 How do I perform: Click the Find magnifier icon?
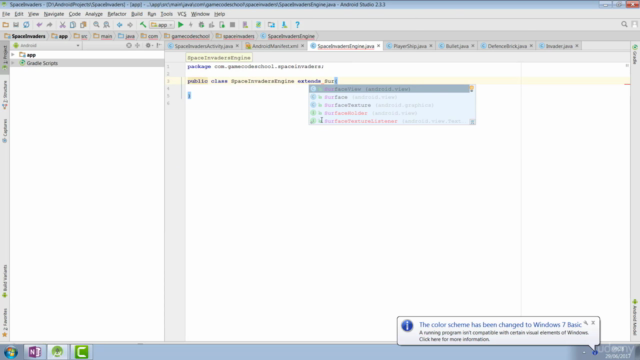(96, 25)
